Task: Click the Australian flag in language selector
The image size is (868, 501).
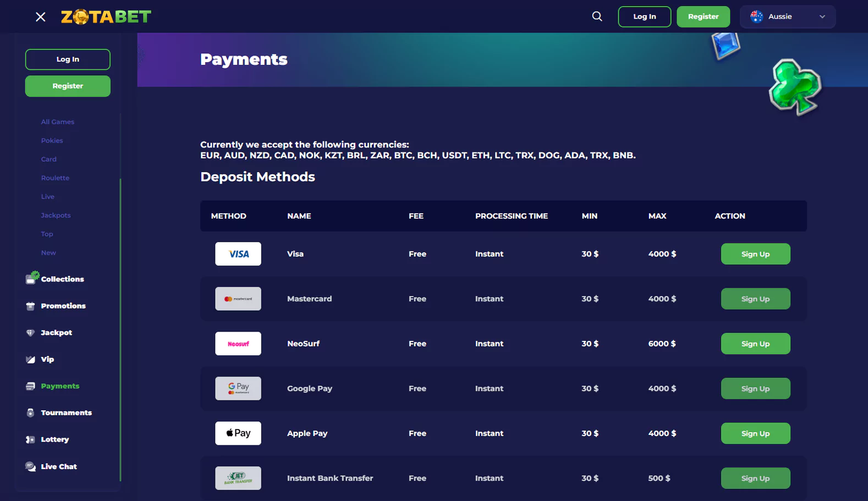Action: click(757, 16)
